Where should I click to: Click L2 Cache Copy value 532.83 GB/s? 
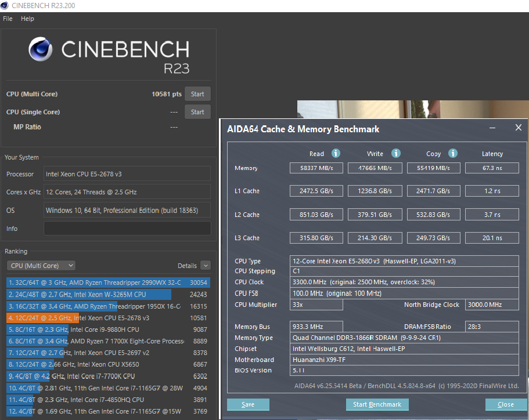click(434, 215)
